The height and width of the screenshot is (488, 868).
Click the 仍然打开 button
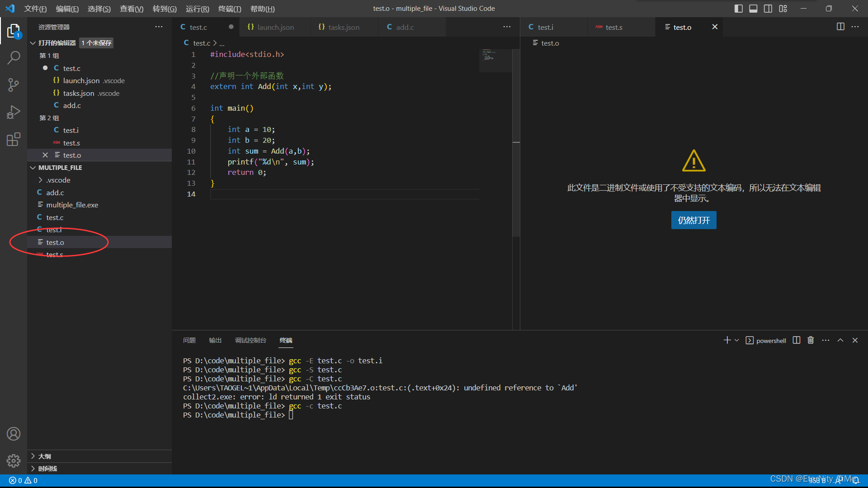pyautogui.click(x=693, y=220)
